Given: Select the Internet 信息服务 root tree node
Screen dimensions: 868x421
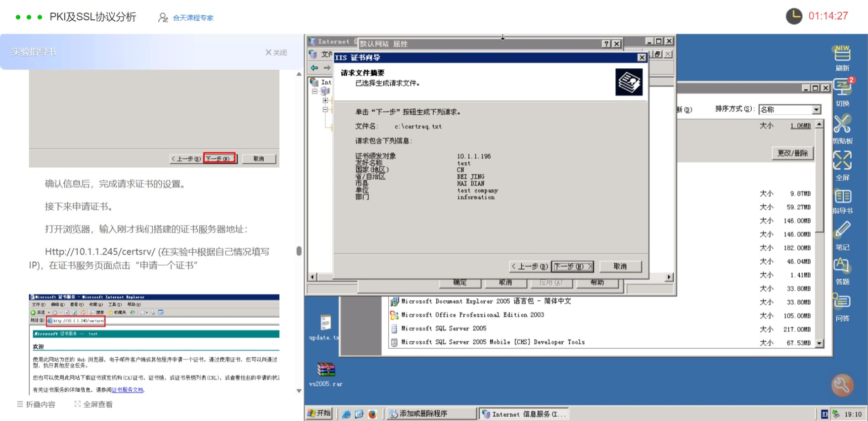Looking at the screenshot, I should (x=321, y=82).
